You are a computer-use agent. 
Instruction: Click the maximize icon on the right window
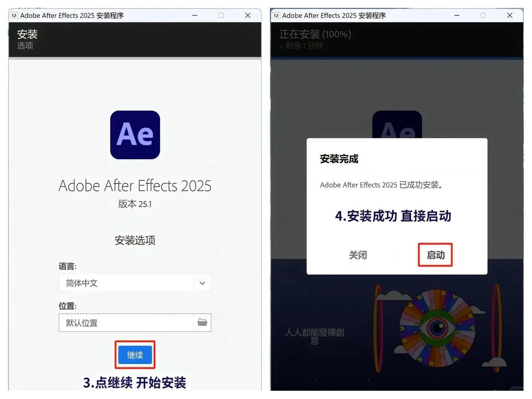click(x=482, y=15)
